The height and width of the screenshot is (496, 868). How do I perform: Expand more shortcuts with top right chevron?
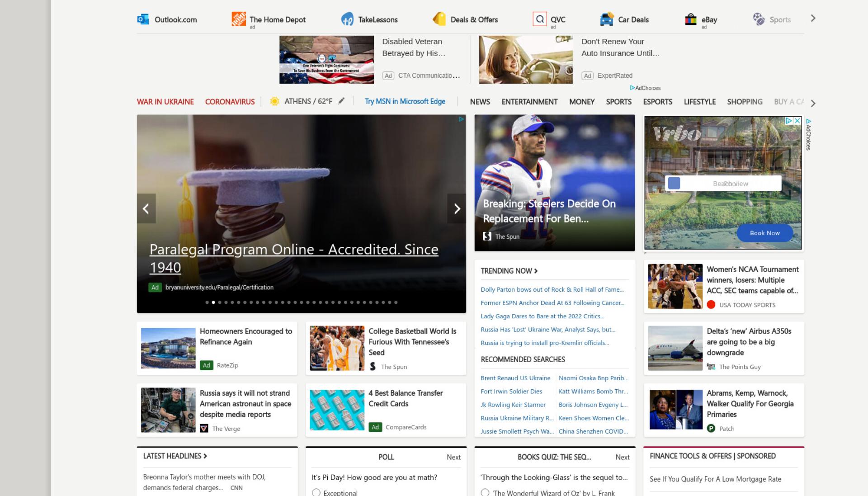coord(813,19)
